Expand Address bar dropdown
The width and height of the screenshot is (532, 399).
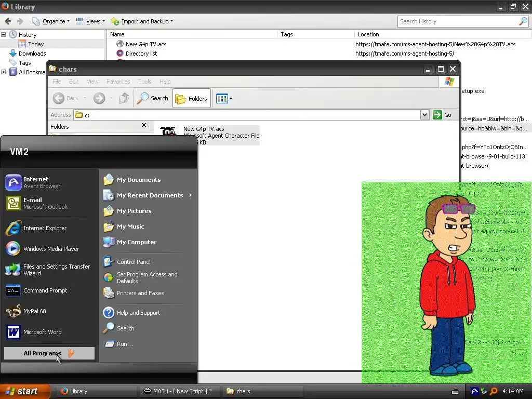pos(424,115)
